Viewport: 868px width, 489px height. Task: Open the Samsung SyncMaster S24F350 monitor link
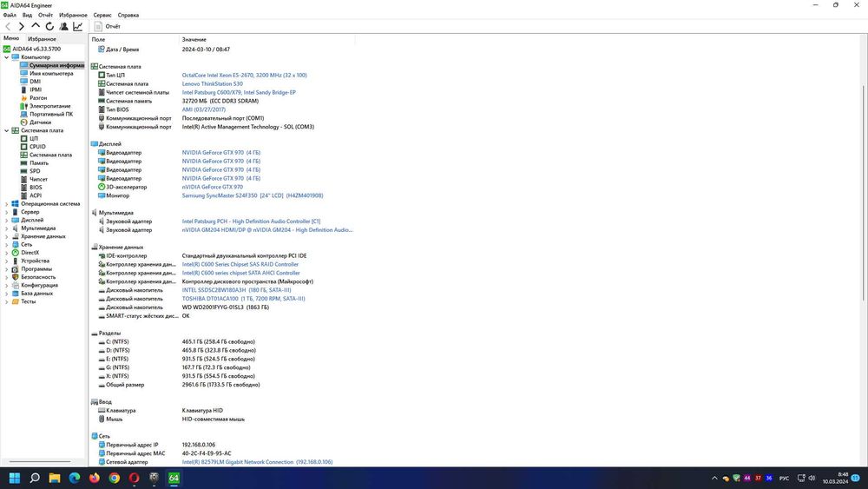pyautogui.click(x=253, y=195)
